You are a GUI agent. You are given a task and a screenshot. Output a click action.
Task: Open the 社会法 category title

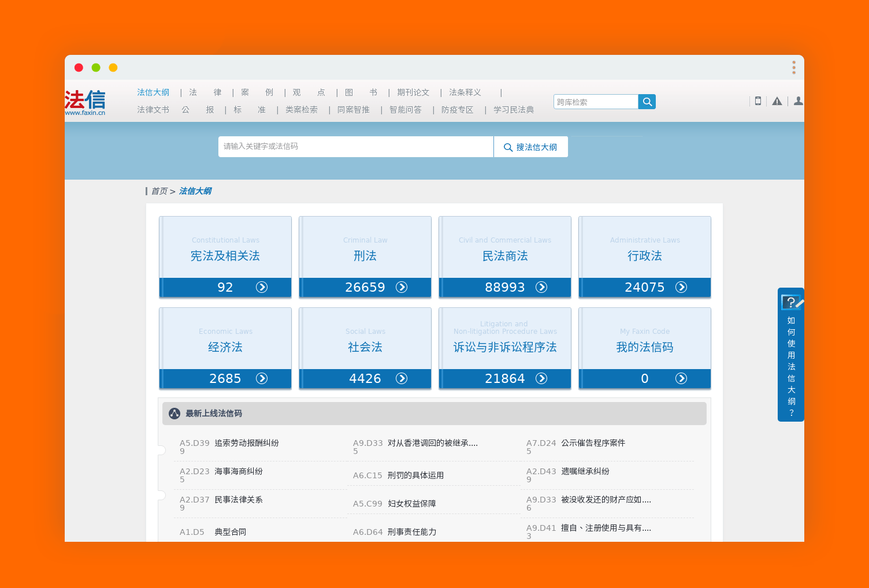365,347
